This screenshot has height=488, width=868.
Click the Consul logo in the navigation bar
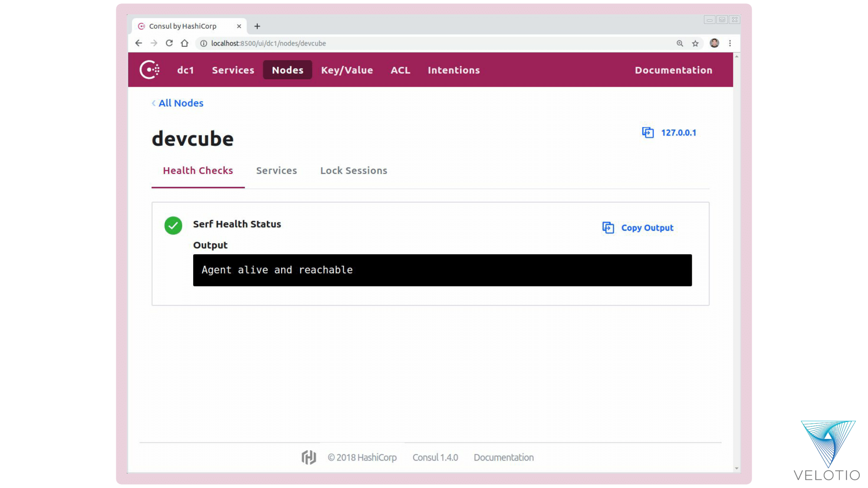tap(149, 69)
